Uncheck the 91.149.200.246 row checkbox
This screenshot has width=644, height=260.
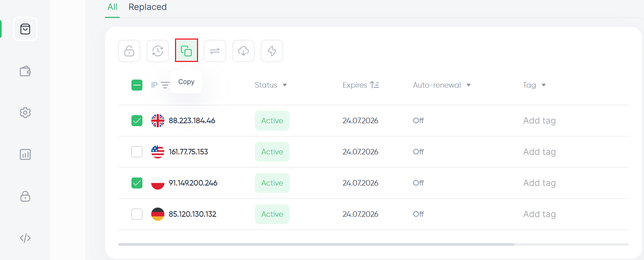[137, 183]
